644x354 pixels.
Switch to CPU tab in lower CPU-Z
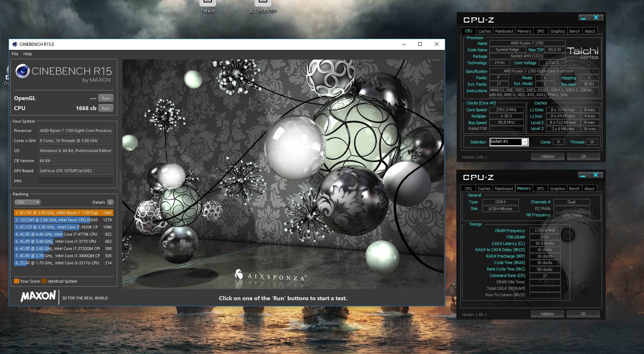(x=468, y=189)
